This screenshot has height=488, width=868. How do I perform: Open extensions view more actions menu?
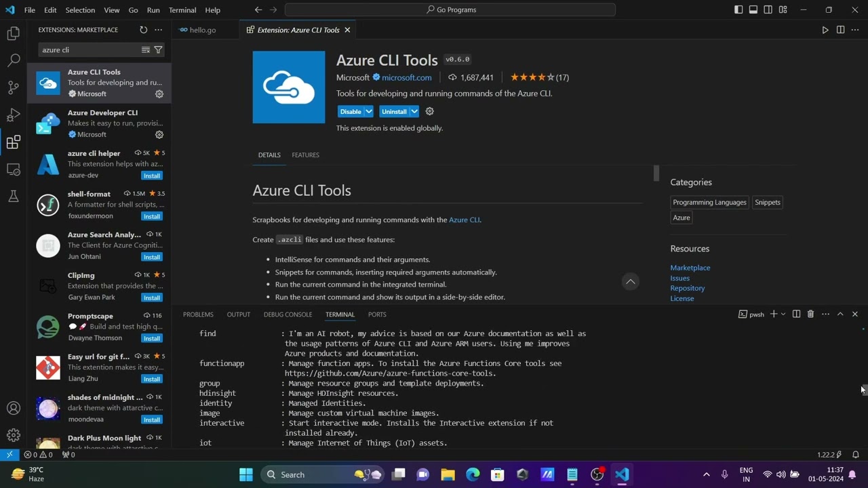click(158, 30)
